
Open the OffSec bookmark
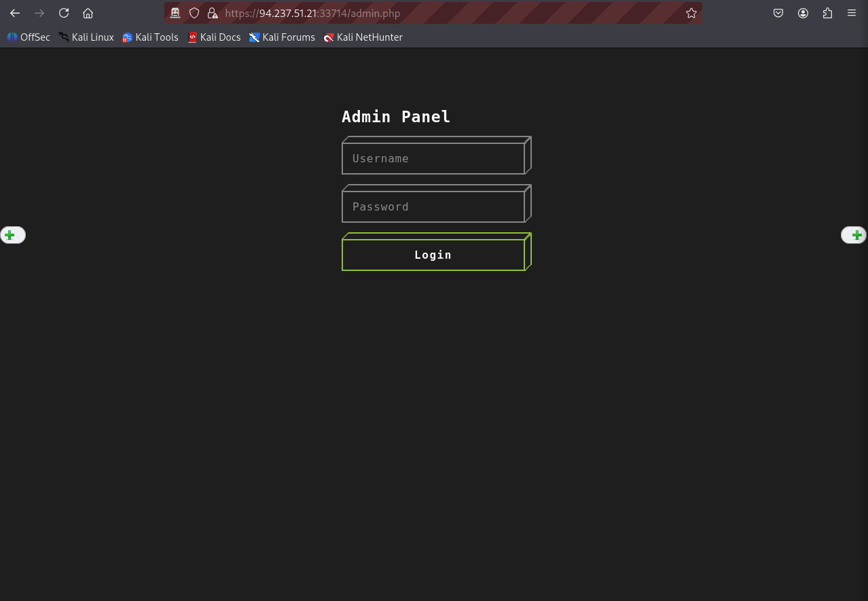tap(29, 37)
